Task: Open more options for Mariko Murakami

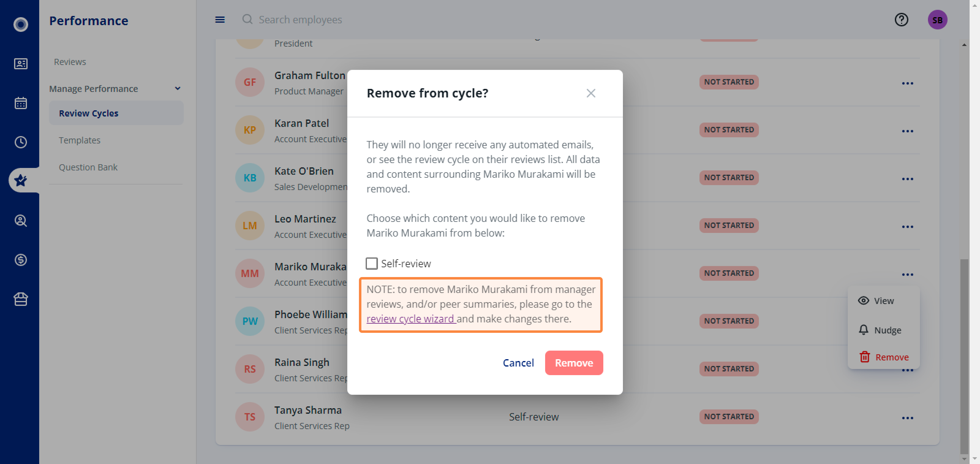Action: coord(907,274)
